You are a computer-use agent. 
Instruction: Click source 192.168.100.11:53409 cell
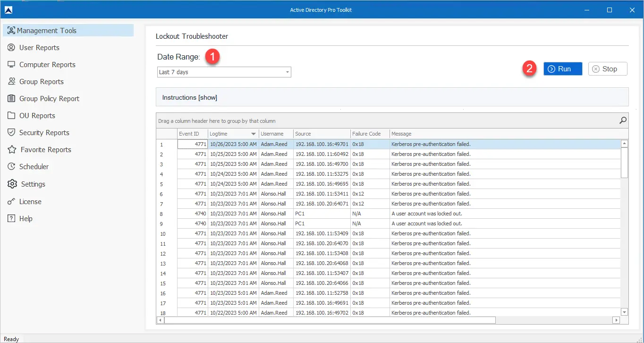(x=322, y=233)
